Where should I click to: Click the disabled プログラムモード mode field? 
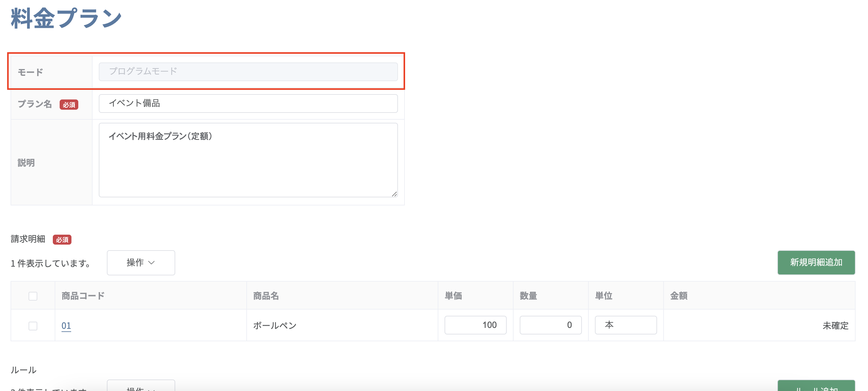pyautogui.click(x=248, y=71)
